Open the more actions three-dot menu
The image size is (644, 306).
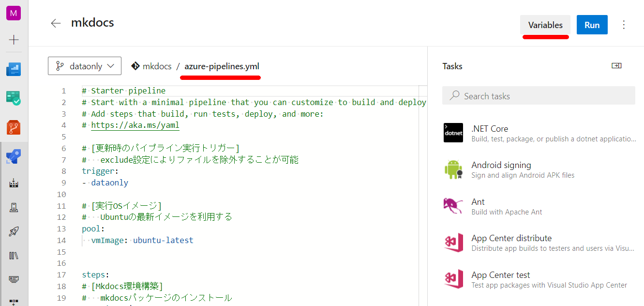click(x=624, y=25)
